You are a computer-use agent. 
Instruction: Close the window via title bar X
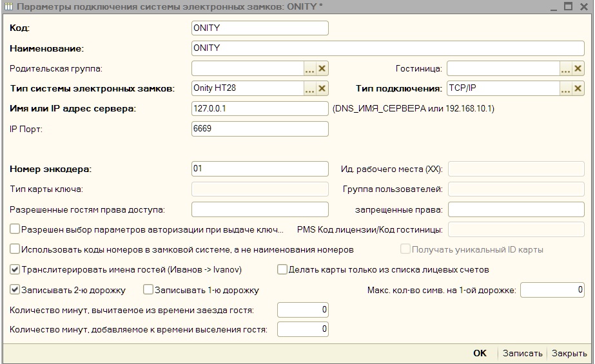coord(584,7)
